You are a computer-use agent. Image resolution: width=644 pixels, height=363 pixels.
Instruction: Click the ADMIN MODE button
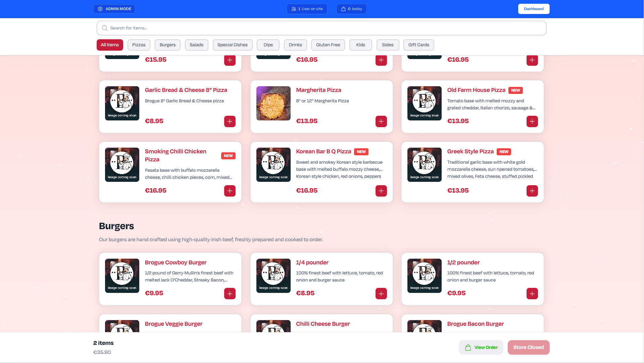[114, 9]
